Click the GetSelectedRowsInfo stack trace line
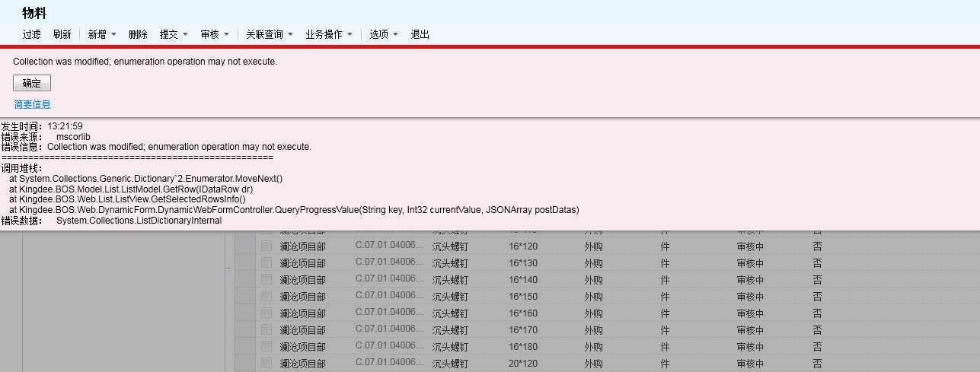 tap(127, 199)
